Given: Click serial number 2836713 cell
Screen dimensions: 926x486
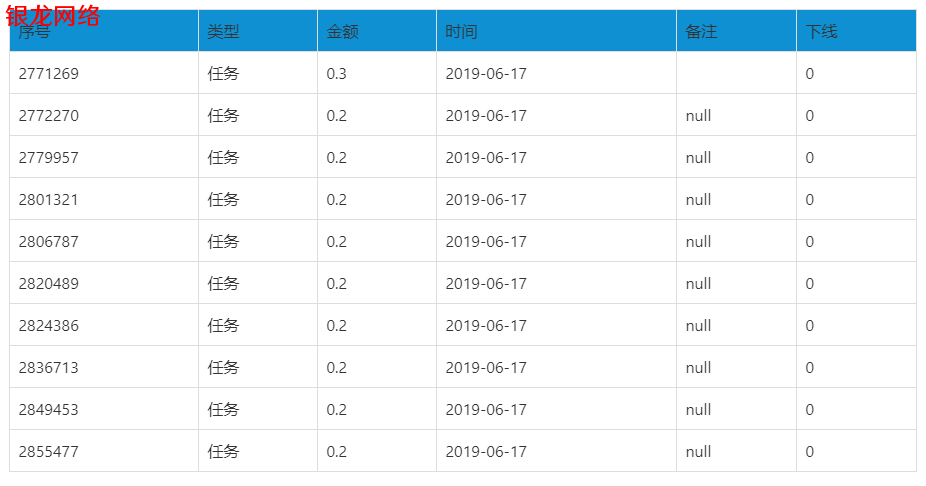Looking at the screenshot, I should click(x=104, y=367).
